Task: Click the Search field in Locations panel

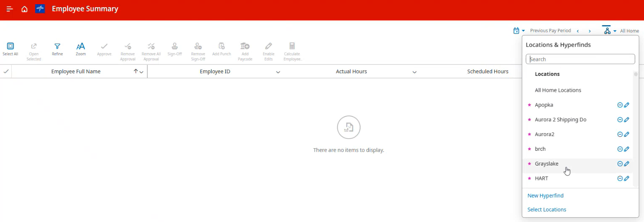Action: 580,59
